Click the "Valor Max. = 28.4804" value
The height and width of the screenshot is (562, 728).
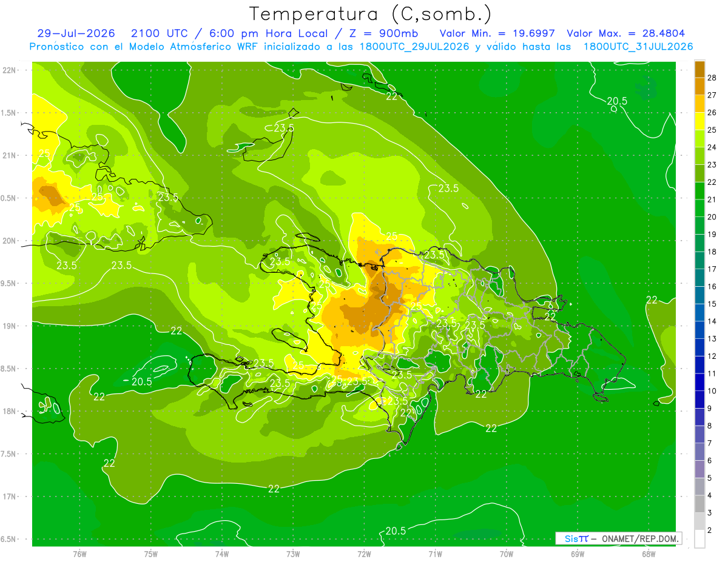pos(625,33)
